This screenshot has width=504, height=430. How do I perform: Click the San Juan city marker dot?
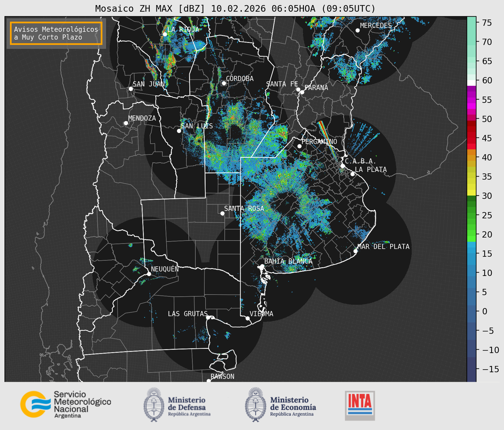131,89
